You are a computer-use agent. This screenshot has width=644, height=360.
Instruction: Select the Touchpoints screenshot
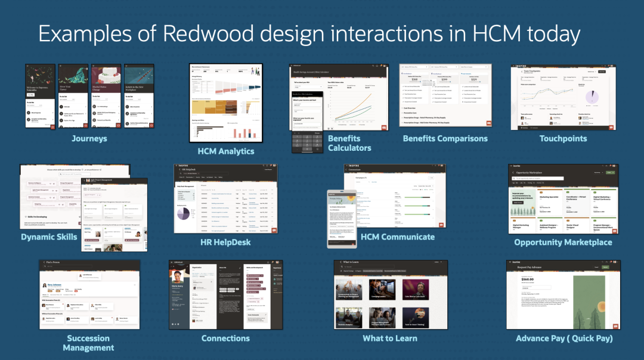pyautogui.click(x=563, y=97)
